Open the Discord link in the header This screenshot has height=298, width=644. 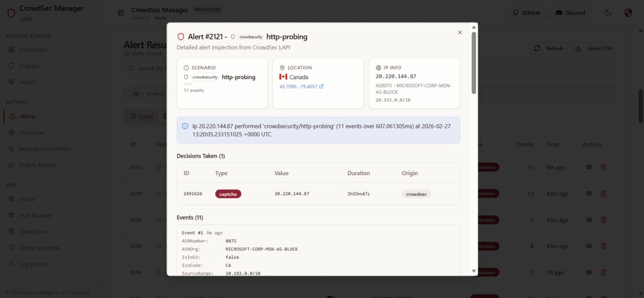570,13
